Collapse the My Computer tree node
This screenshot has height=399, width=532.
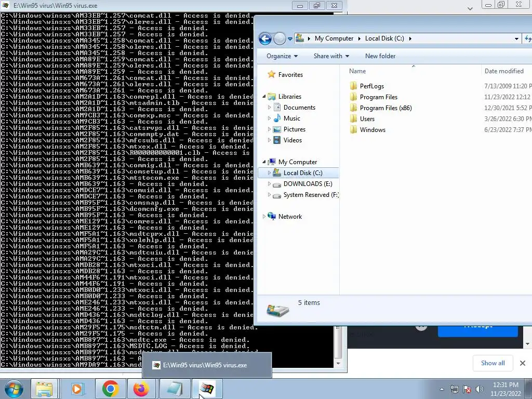264,162
